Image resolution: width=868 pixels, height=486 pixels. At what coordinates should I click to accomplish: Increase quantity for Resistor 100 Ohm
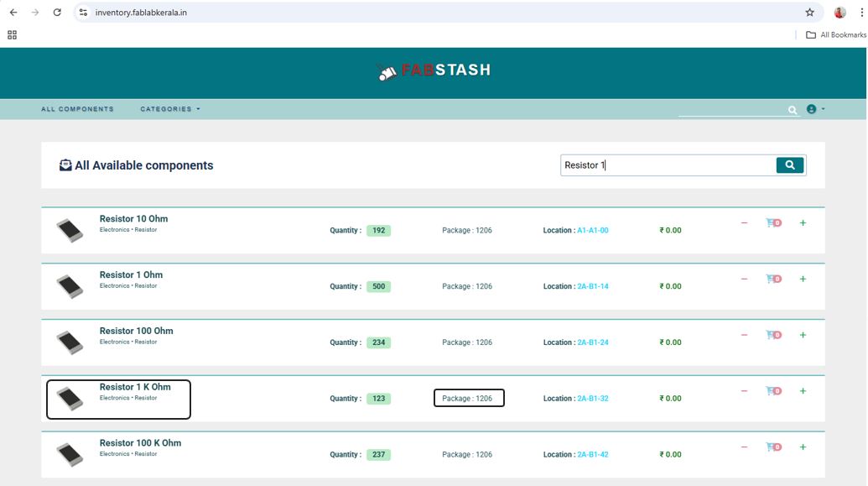(x=803, y=335)
